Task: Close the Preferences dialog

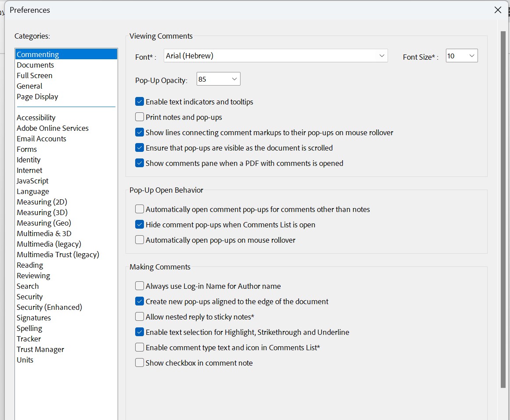Action: 498,10
